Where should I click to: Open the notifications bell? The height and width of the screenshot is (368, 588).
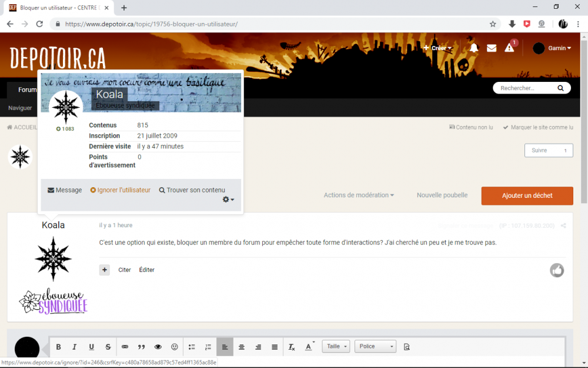tap(474, 48)
